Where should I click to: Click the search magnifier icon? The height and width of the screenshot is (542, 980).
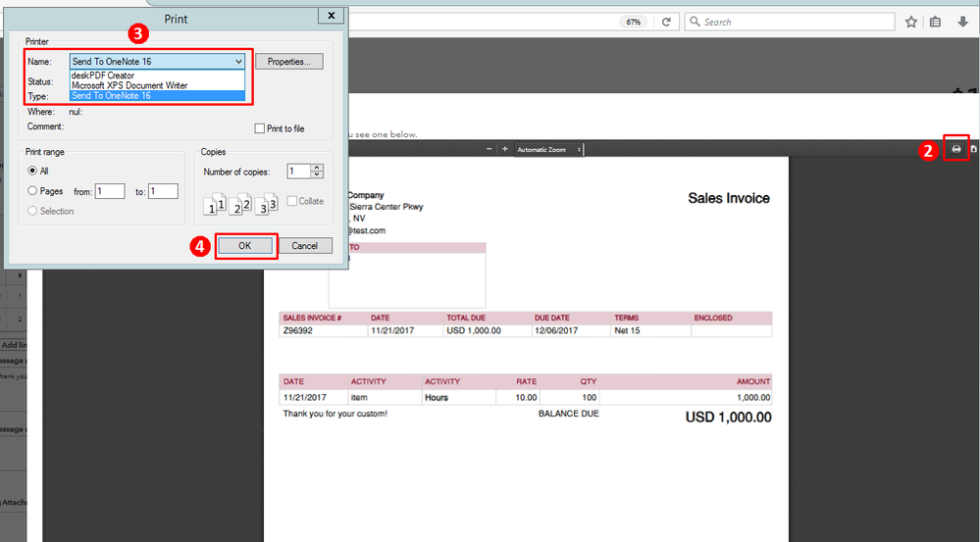(x=695, y=22)
